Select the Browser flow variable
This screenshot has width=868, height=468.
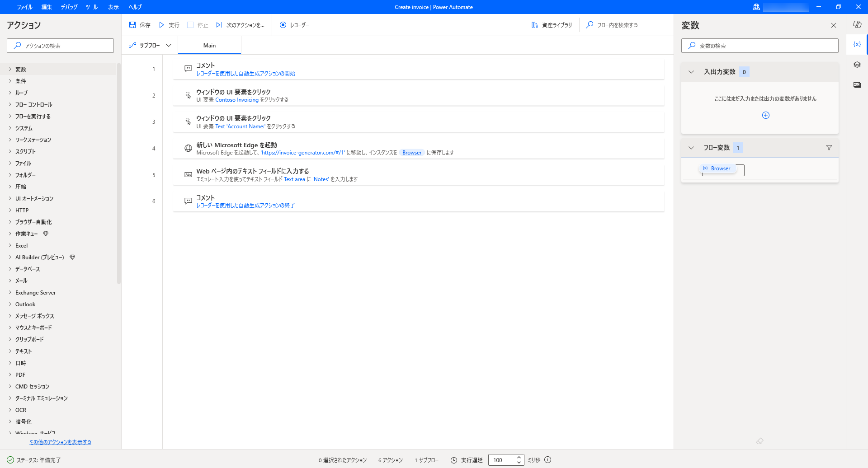coord(717,168)
